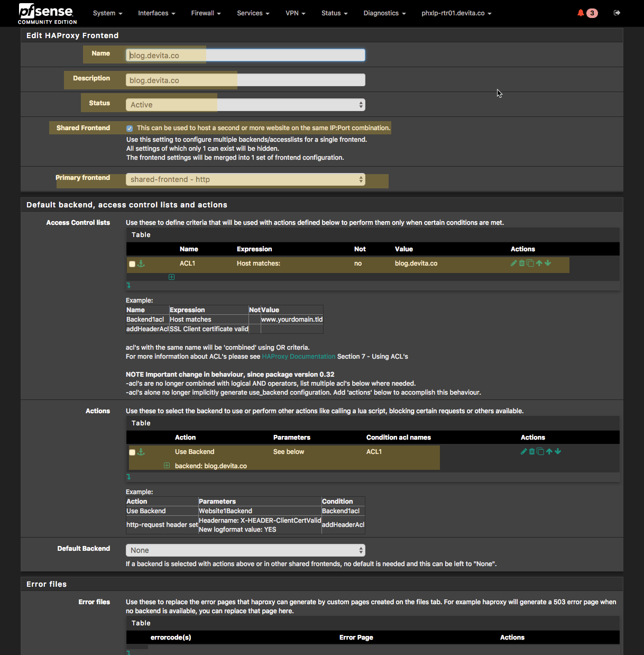This screenshot has height=655, width=644.
Task: Uncheck the Shared Frontend checkbox
Action: point(130,128)
